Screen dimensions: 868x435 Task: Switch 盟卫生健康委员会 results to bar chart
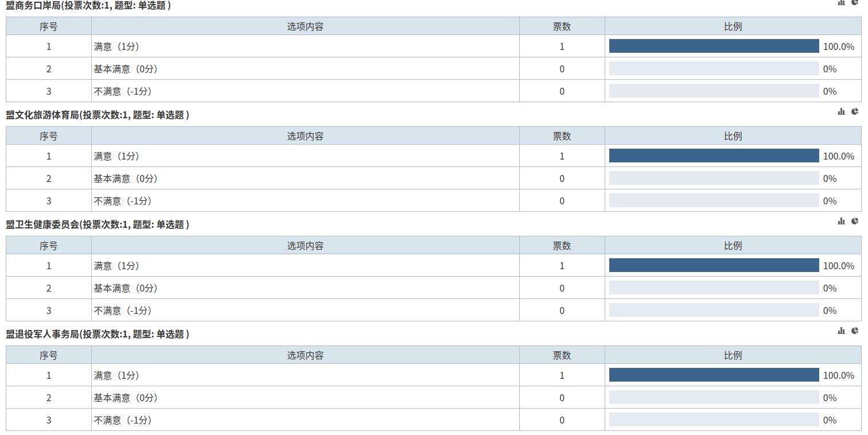841,222
